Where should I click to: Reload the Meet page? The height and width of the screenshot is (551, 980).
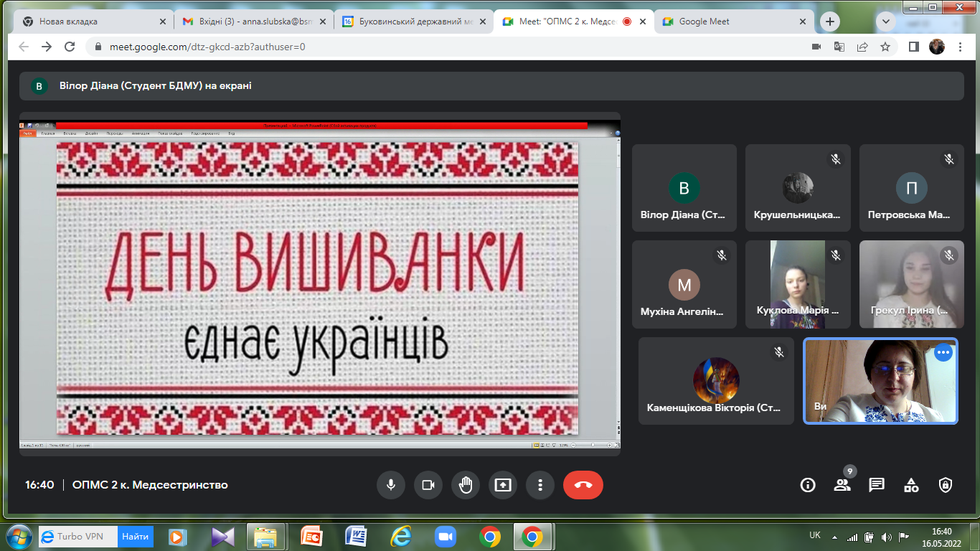(70, 47)
